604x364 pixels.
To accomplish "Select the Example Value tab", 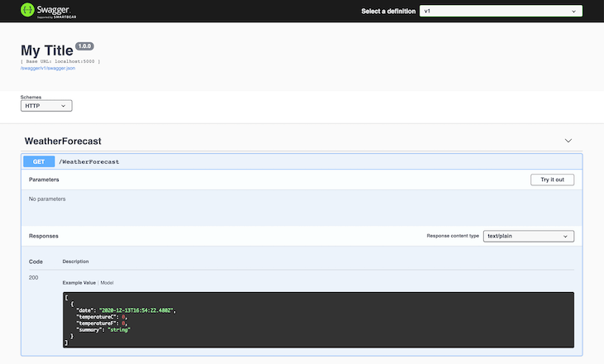I will (79, 283).
